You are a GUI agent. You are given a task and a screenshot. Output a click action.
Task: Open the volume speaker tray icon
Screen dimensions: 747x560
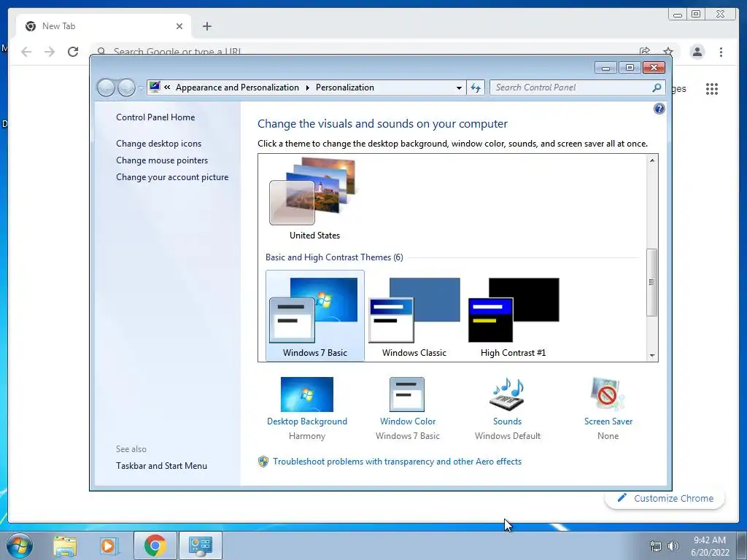(x=673, y=546)
